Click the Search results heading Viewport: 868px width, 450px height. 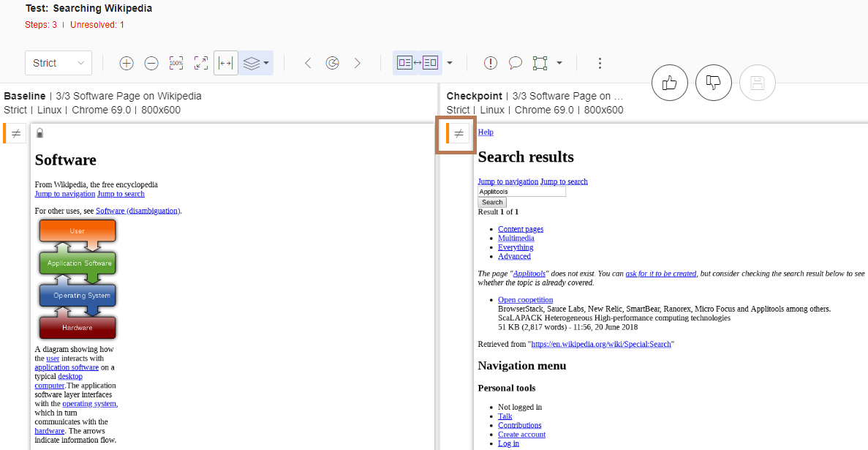point(525,157)
